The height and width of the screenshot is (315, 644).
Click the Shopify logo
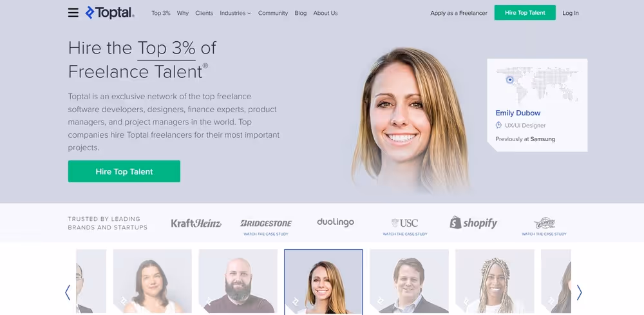pos(473,223)
